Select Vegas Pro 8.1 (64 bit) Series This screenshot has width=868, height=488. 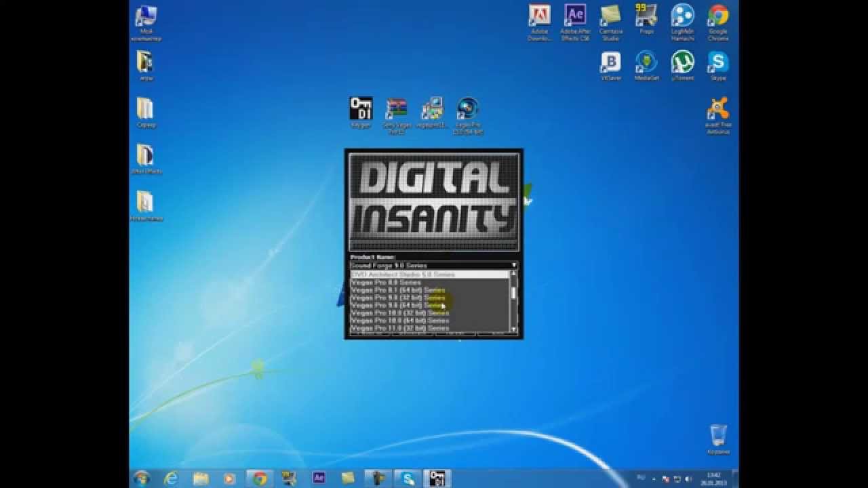click(x=430, y=290)
